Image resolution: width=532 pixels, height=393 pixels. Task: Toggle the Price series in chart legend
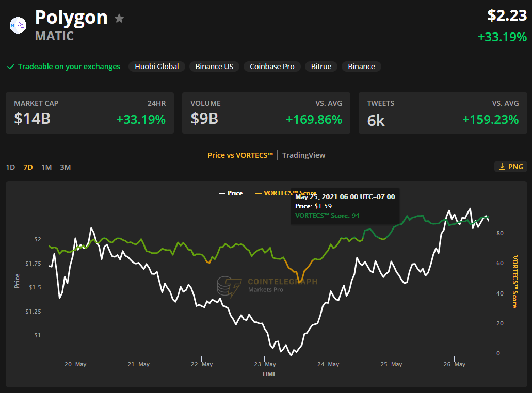point(231,193)
